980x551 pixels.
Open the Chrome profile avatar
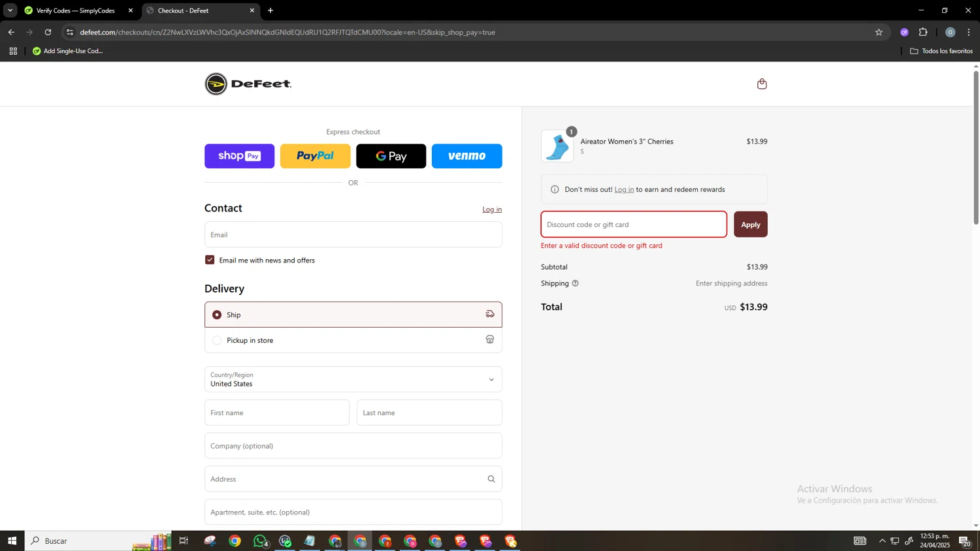(x=950, y=32)
